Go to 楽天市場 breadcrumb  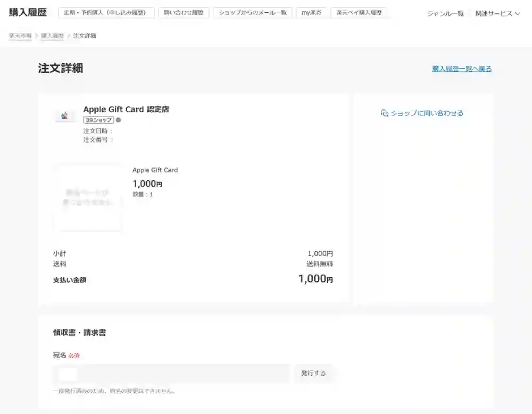pyautogui.click(x=20, y=36)
